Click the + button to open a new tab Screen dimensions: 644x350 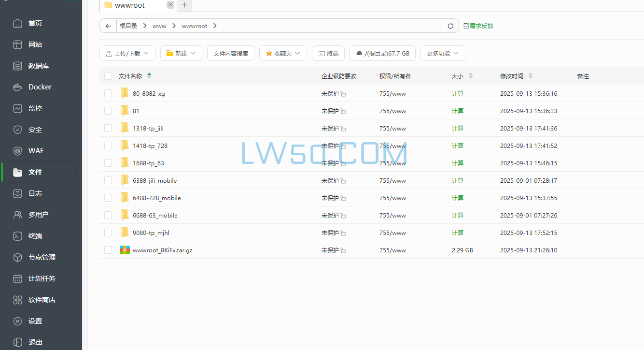[x=184, y=5]
